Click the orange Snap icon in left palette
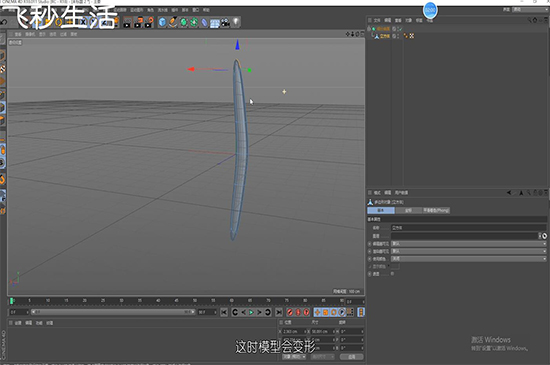Screen dimensions: 550x365 point(2,180)
